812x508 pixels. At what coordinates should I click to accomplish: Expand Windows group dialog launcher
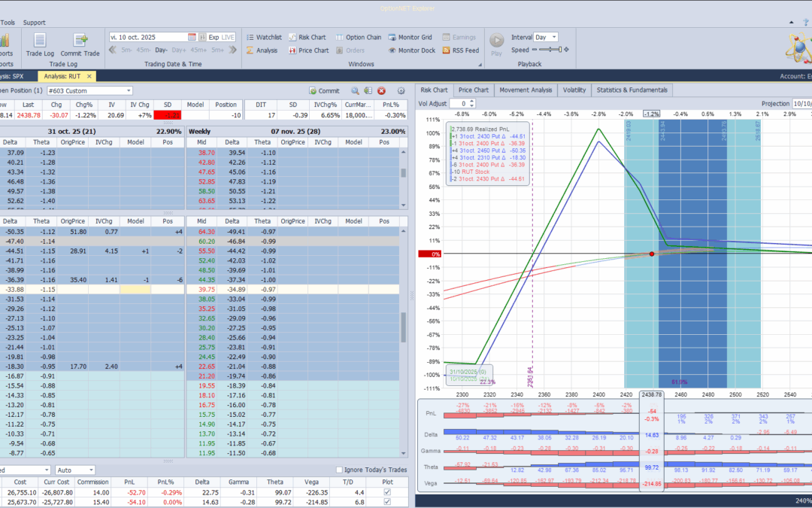tap(480, 65)
